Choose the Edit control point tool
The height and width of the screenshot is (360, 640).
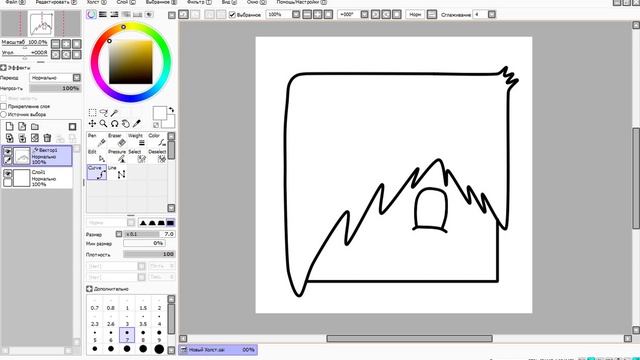point(97,156)
